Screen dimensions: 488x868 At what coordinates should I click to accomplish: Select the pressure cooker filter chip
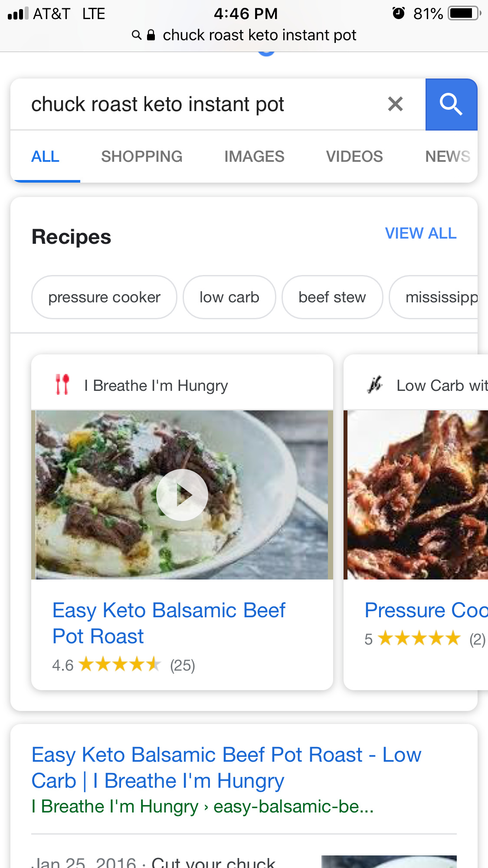tap(104, 297)
